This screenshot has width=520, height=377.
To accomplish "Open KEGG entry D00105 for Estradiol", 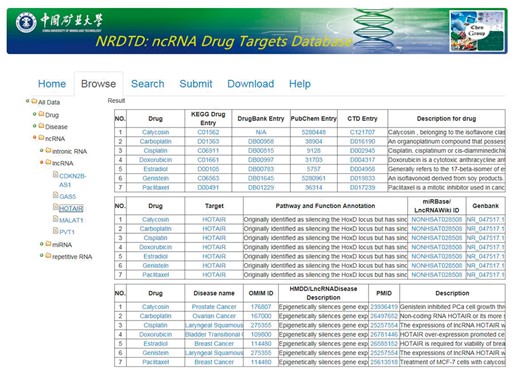I will point(208,169).
